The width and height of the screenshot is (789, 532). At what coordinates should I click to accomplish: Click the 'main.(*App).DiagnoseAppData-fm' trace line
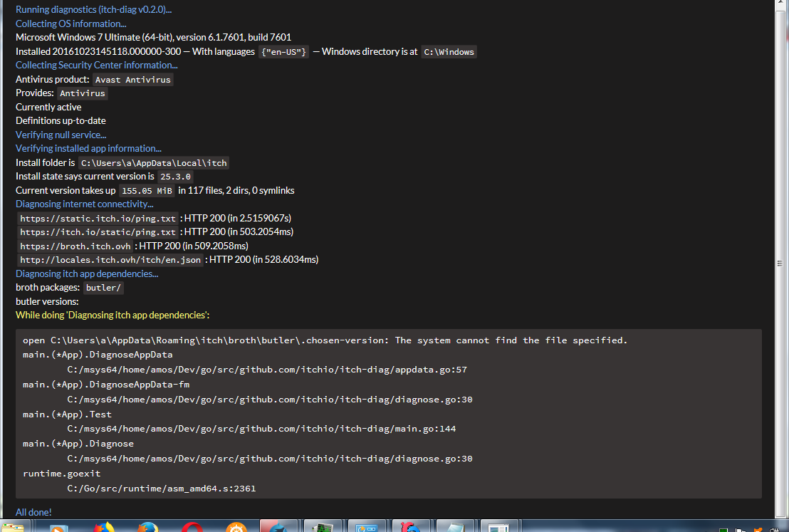[x=106, y=385]
